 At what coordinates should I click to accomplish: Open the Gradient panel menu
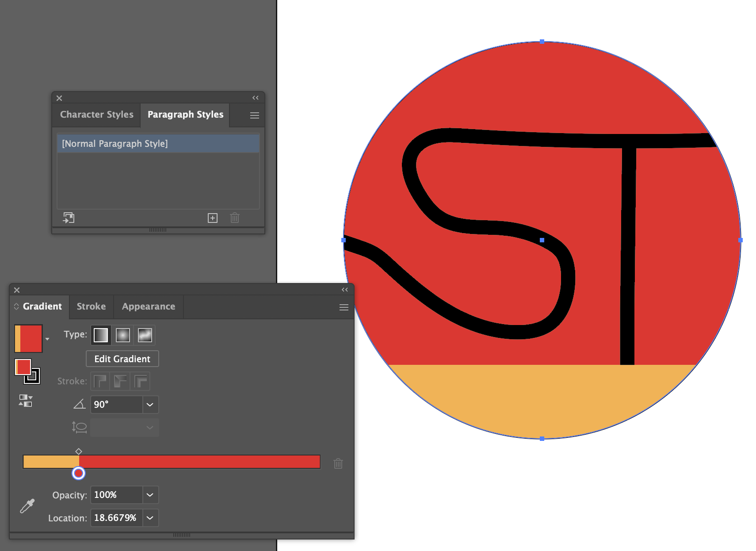(x=344, y=307)
